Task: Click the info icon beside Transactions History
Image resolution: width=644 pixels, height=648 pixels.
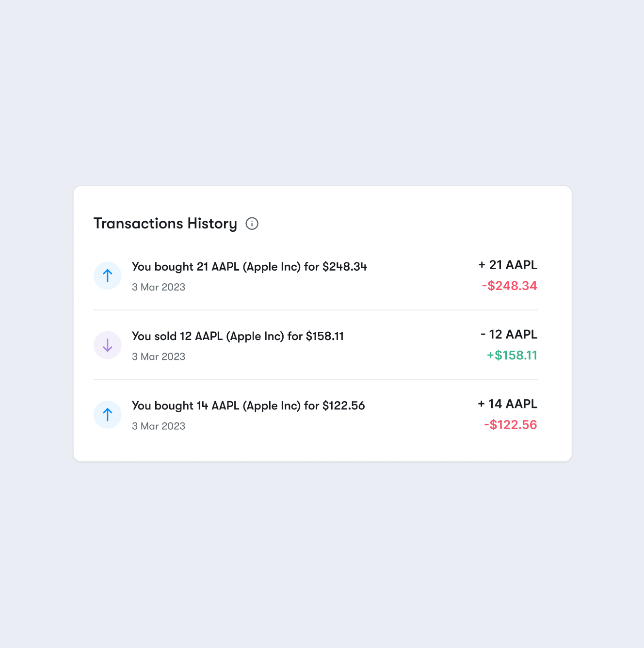Action: coord(252,224)
